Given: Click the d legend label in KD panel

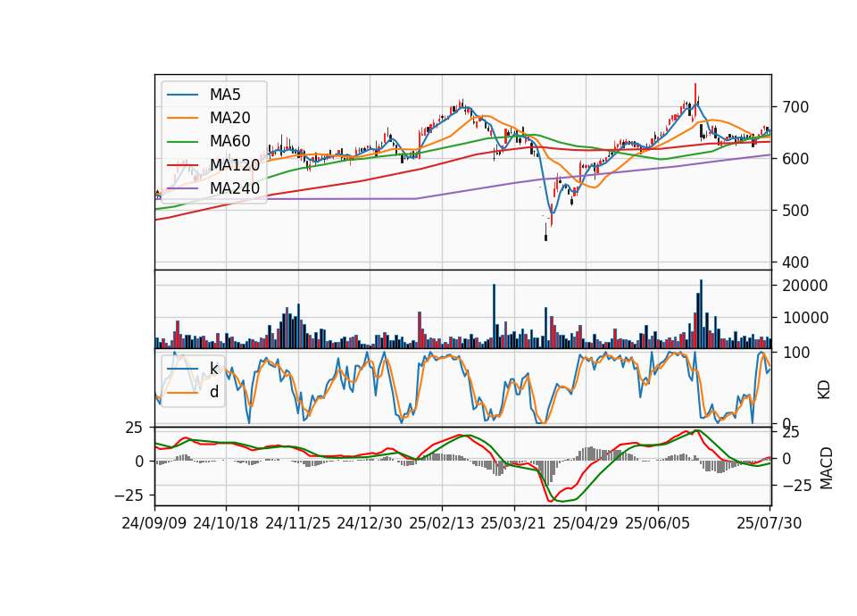Looking at the screenshot, I should tap(214, 392).
